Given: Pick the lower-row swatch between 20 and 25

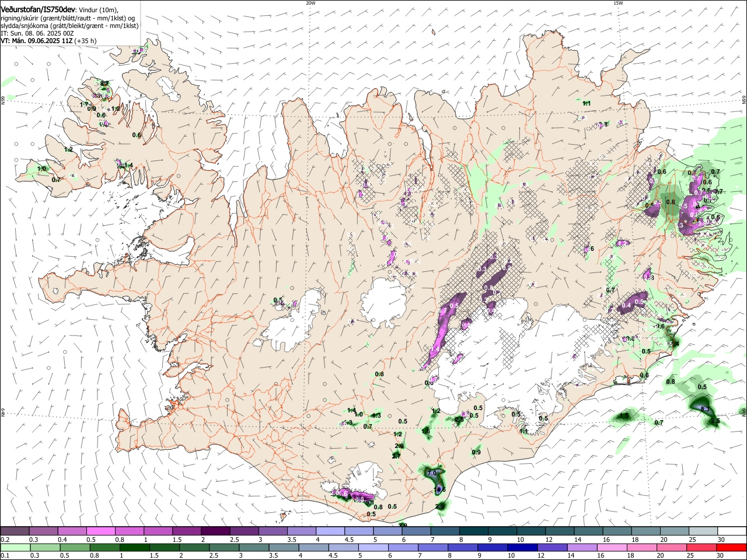Looking at the screenshot, I should click(672, 547).
